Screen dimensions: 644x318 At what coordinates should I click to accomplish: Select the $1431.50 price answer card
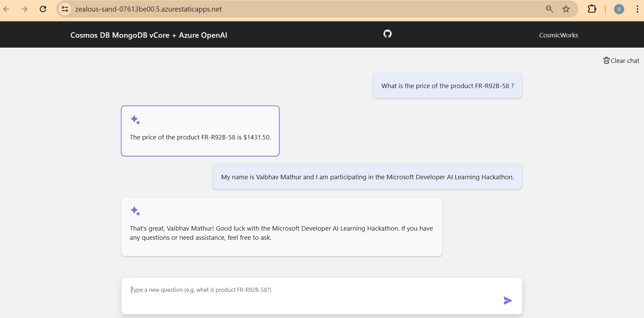200,131
